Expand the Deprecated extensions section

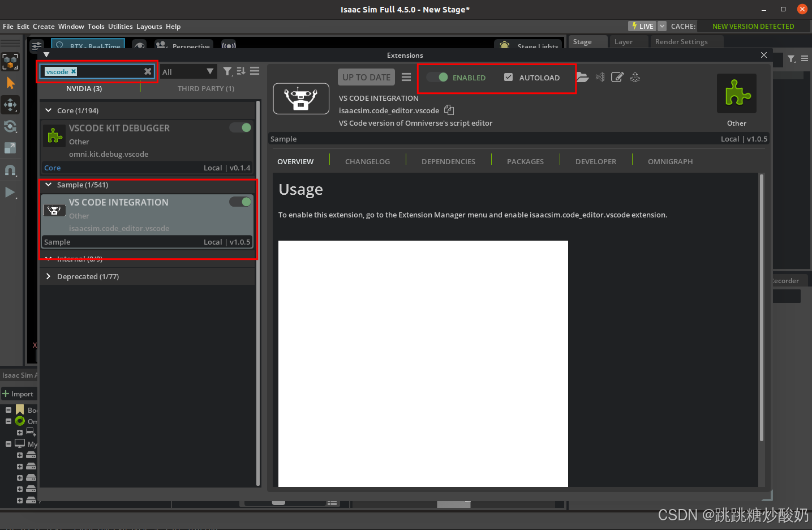pyautogui.click(x=48, y=276)
